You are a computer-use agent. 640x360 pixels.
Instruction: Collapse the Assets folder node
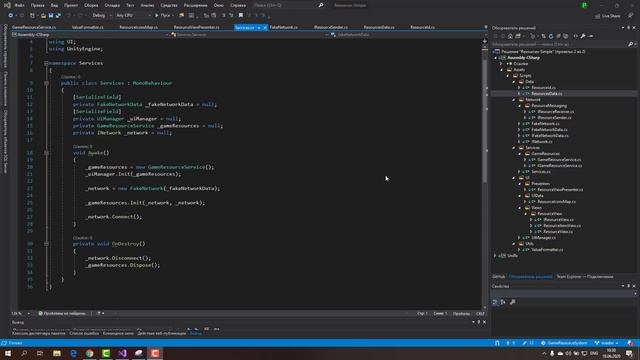point(502,70)
